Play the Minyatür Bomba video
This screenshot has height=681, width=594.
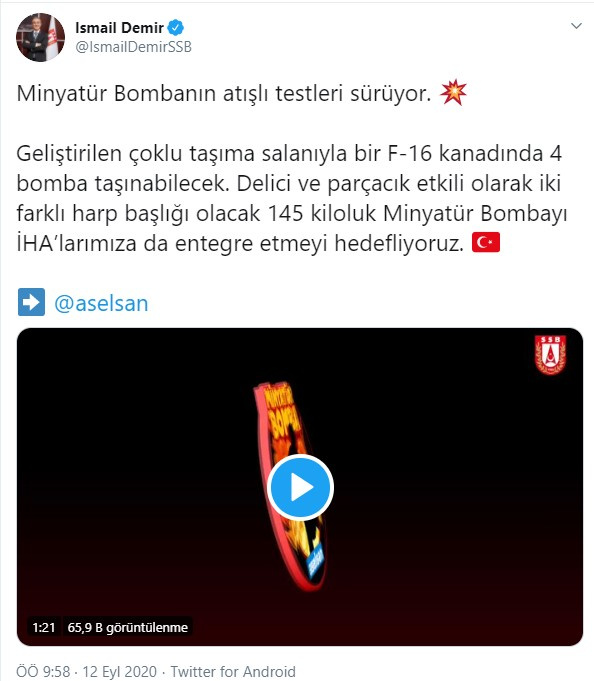tap(300, 487)
